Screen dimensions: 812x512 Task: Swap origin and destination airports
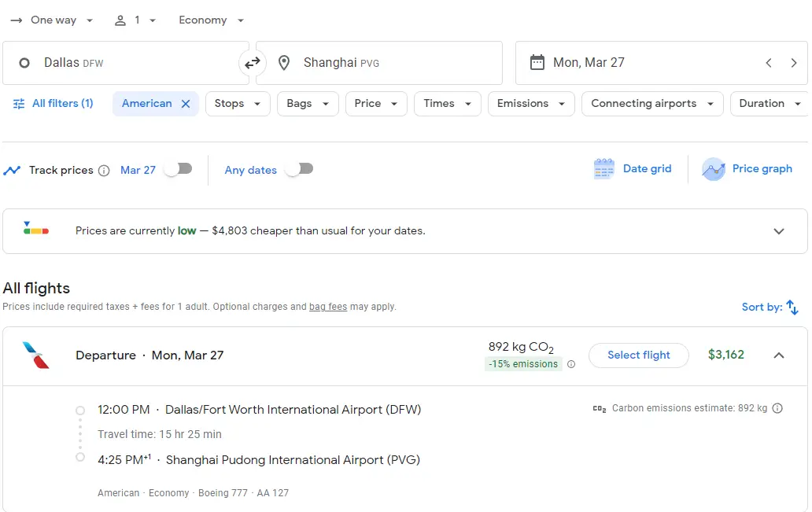tap(253, 63)
